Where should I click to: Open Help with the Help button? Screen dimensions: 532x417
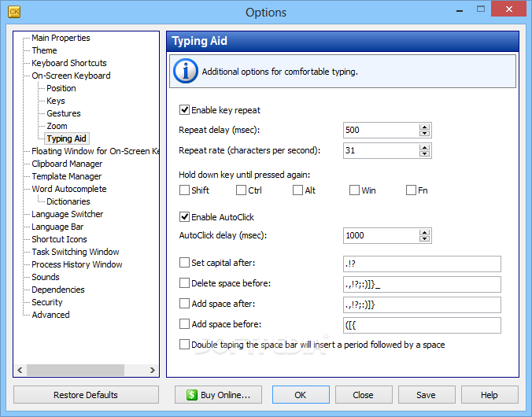[490, 395]
